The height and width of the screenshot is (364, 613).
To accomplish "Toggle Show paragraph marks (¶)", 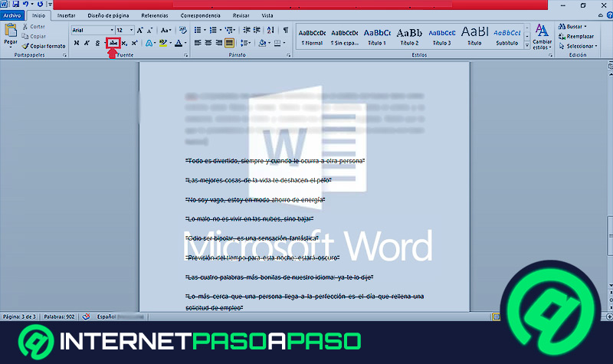I will [286, 30].
